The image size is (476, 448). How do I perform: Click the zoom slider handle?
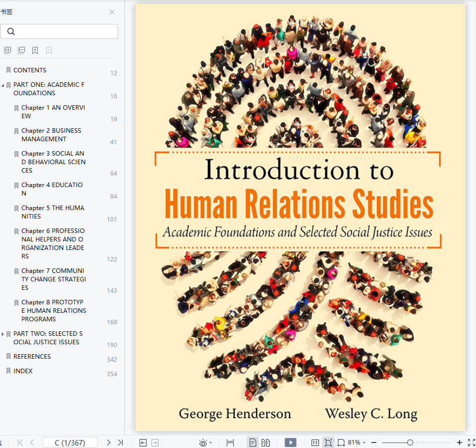(x=410, y=443)
